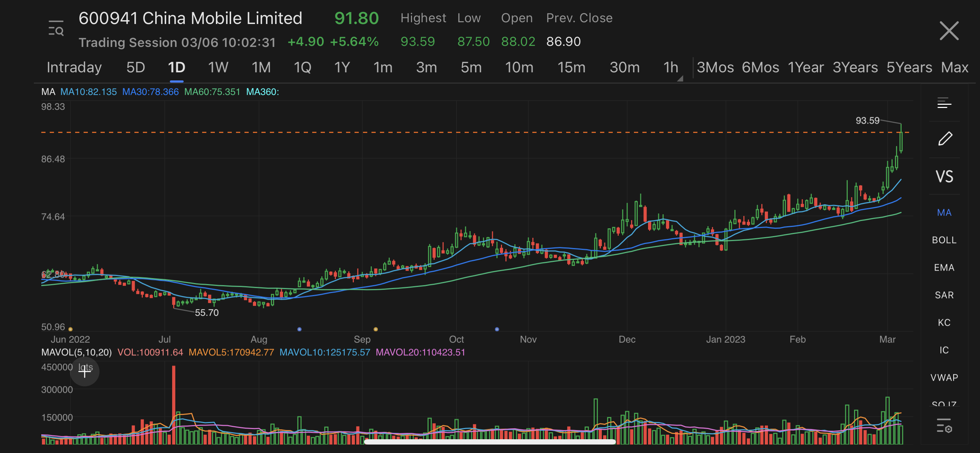Select the 3Mos time range
The height and width of the screenshot is (453, 980).
[x=715, y=67]
